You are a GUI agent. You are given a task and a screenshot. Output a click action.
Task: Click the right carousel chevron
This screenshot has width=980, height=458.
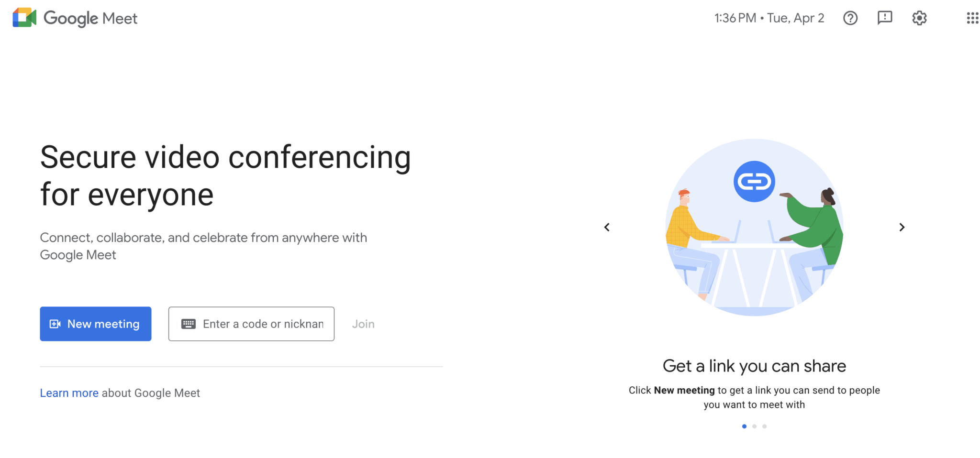point(902,227)
